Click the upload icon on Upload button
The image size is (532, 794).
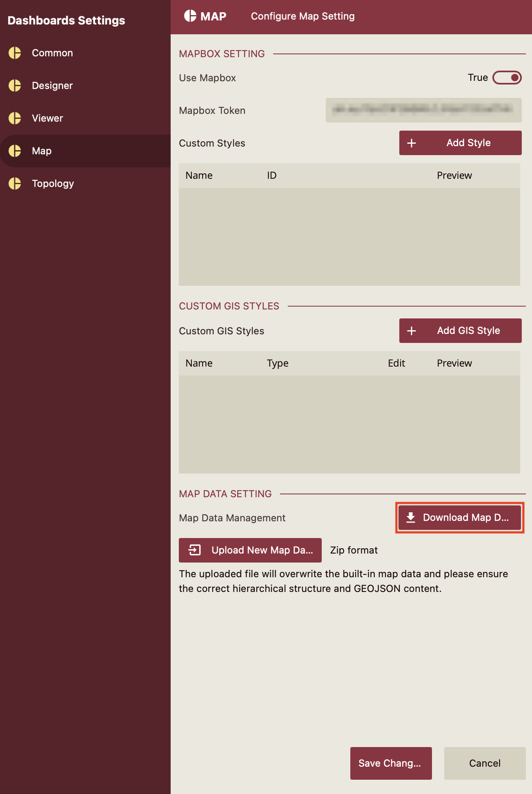(195, 550)
